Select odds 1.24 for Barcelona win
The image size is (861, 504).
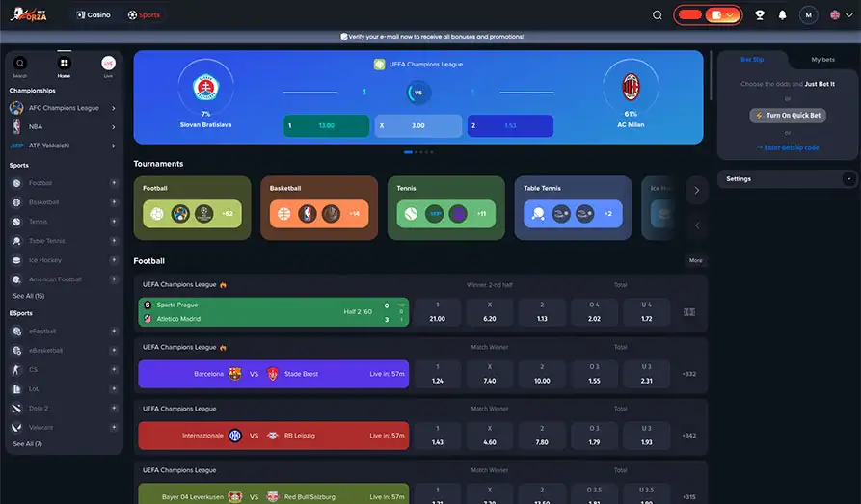438,374
